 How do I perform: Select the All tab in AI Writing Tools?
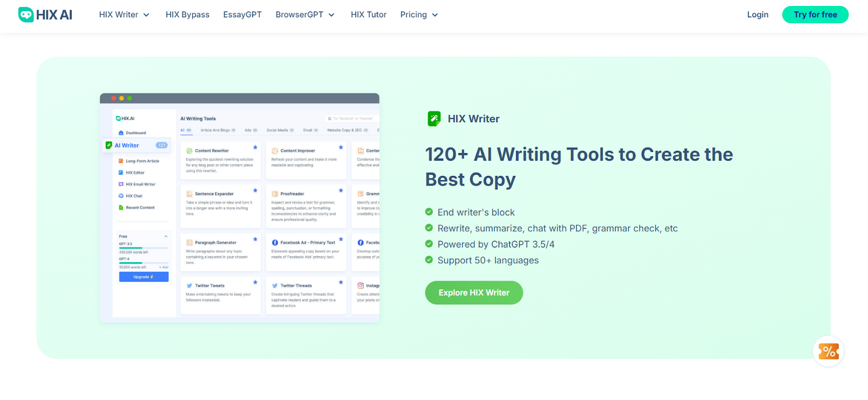(x=186, y=130)
